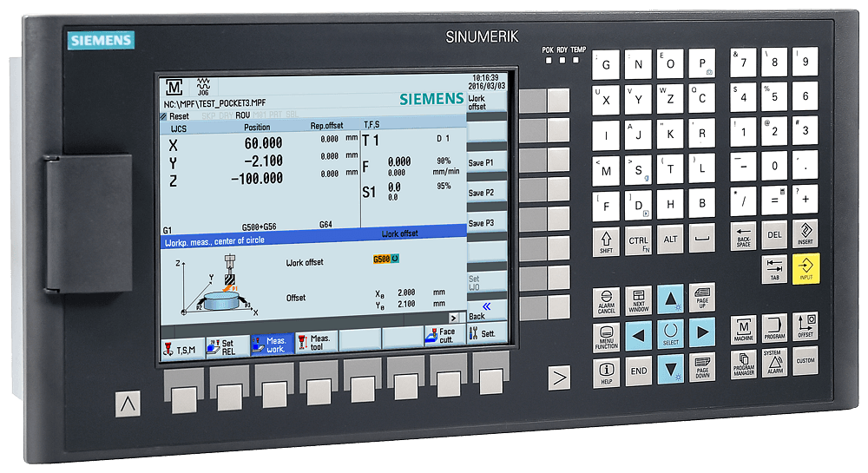Click the blue cursor up arrow key

pos(670,299)
